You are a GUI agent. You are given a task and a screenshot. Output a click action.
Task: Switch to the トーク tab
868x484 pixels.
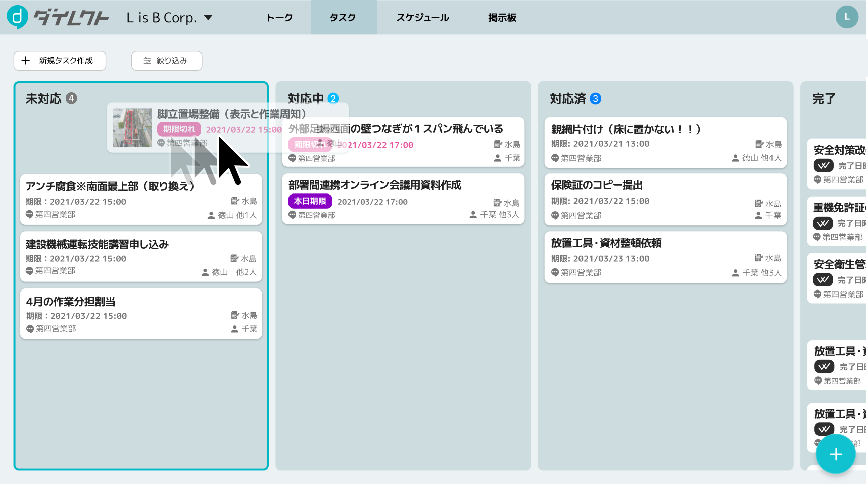(280, 17)
